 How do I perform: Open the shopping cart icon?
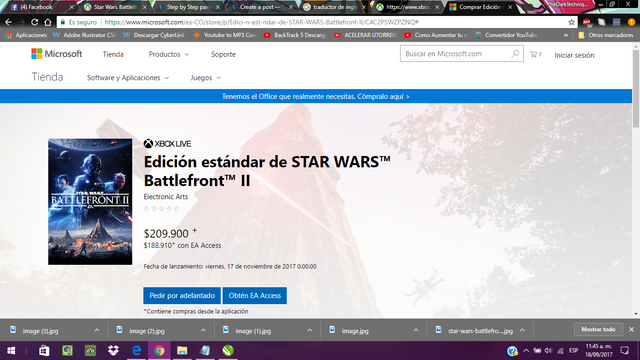(x=535, y=54)
